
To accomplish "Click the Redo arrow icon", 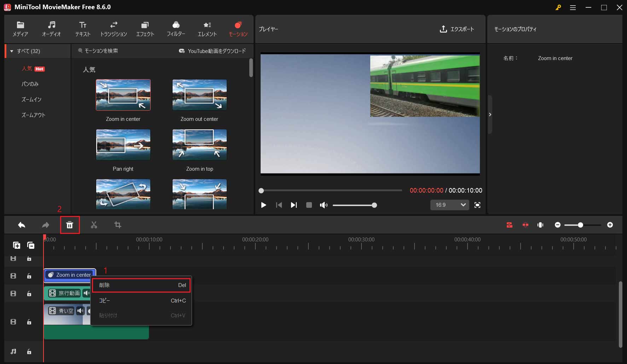I will coord(45,225).
